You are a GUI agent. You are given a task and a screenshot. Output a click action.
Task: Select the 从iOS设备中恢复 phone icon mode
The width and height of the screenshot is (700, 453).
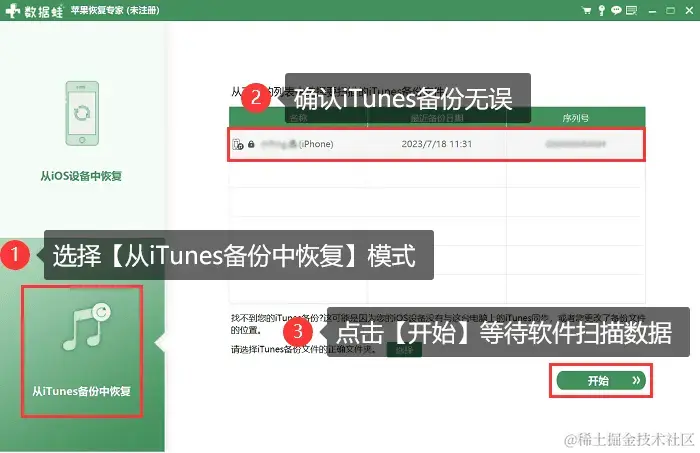[x=82, y=114]
